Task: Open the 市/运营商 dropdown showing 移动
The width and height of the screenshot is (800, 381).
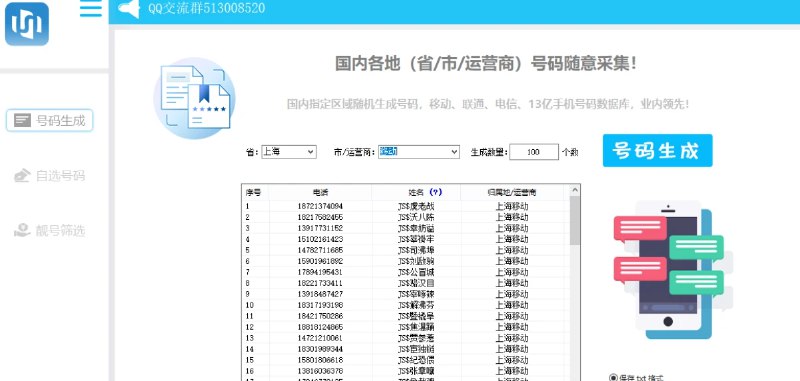Action: [x=419, y=152]
